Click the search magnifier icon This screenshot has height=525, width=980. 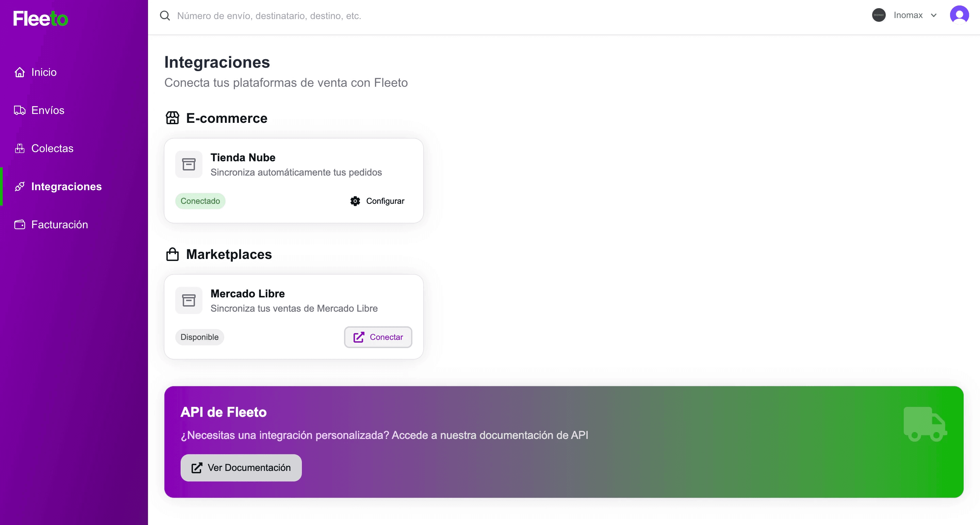165,16
